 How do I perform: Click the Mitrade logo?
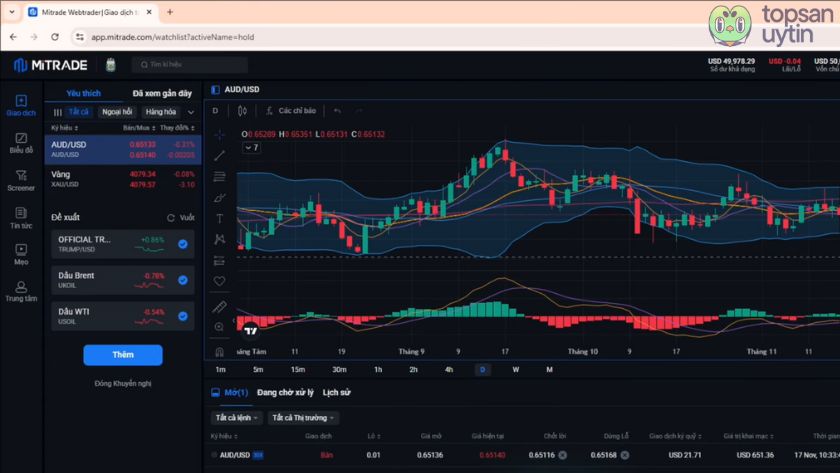tap(50, 65)
